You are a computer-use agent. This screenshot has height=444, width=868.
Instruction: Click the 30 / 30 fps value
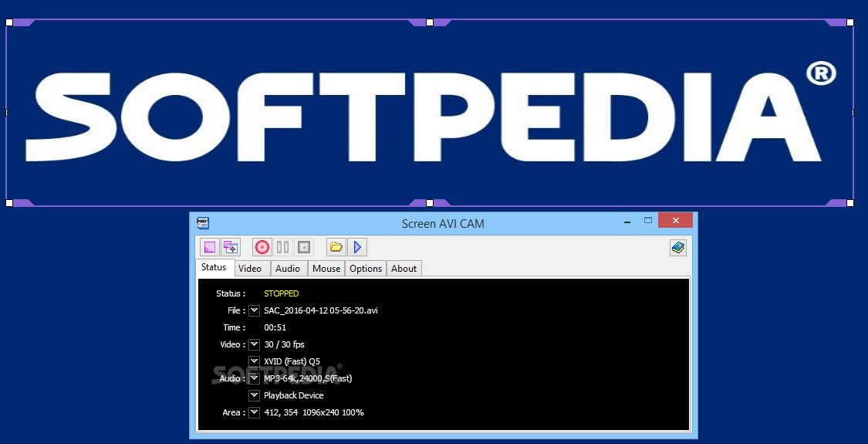284,344
